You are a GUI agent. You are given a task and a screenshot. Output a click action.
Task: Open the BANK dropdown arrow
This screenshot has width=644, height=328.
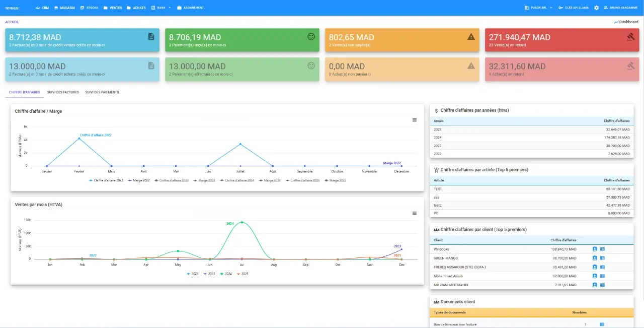click(169, 8)
